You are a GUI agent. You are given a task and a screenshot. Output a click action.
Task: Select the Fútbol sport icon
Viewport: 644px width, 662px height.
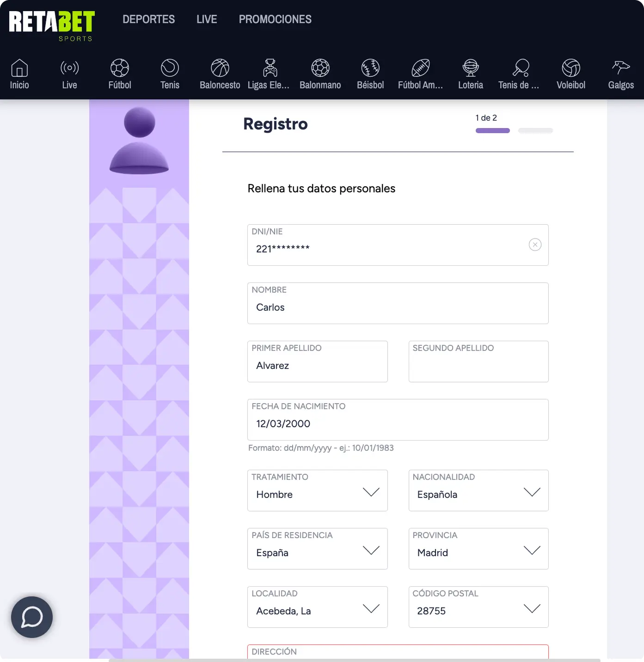point(119,73)
